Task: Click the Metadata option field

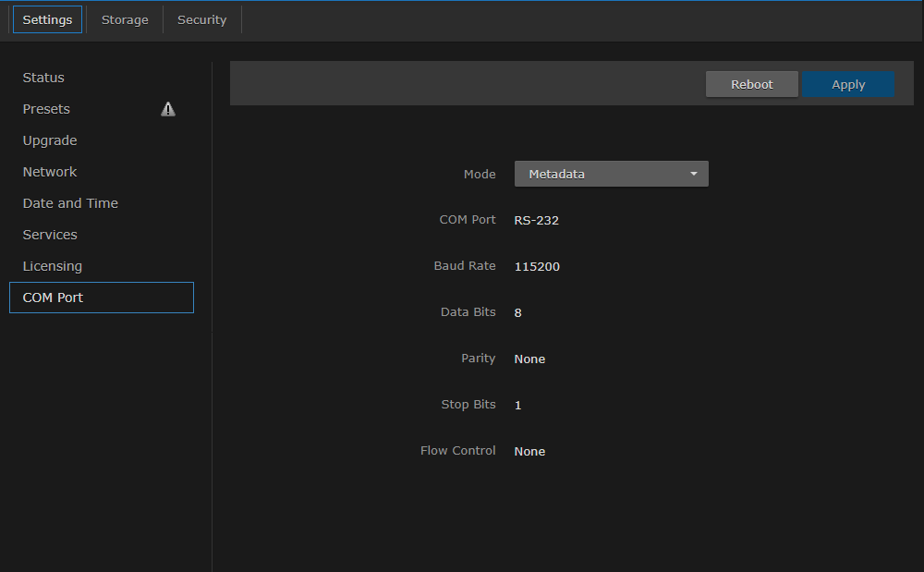Action: pos(554,174)
